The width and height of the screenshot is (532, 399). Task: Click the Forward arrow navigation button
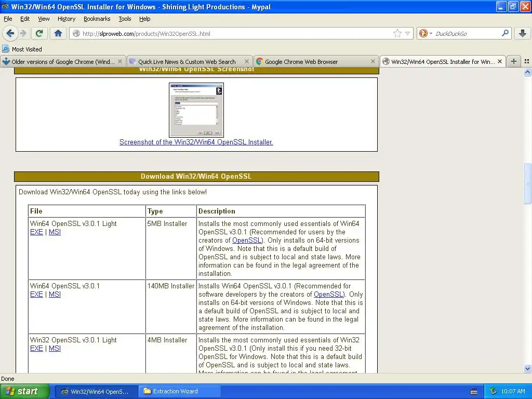pyautogui.click(x=23, y=33)
